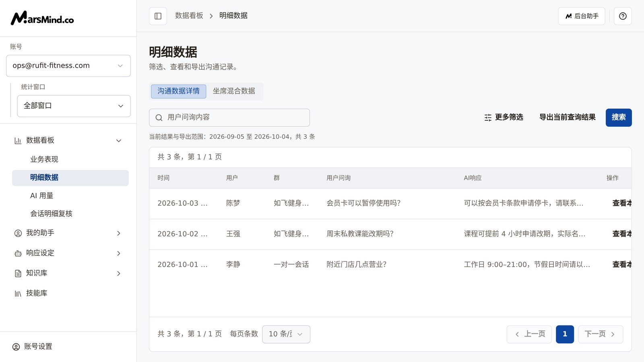Expand the 响应设定 menu chevron

[x=119, y=253]
